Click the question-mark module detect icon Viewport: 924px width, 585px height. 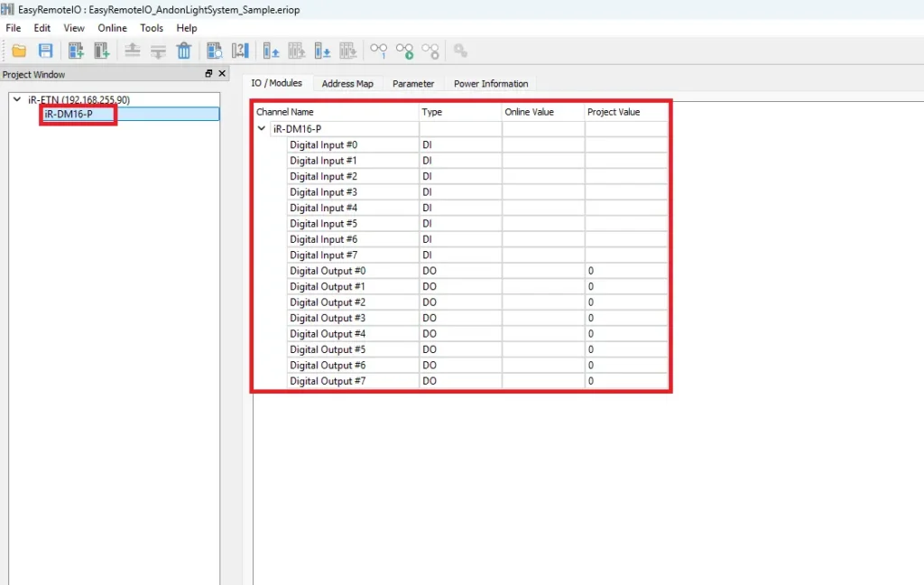[240, 51]
